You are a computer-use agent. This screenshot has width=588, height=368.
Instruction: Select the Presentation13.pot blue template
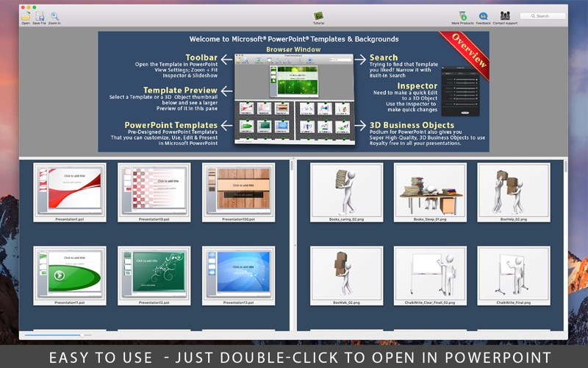point(238,275)
